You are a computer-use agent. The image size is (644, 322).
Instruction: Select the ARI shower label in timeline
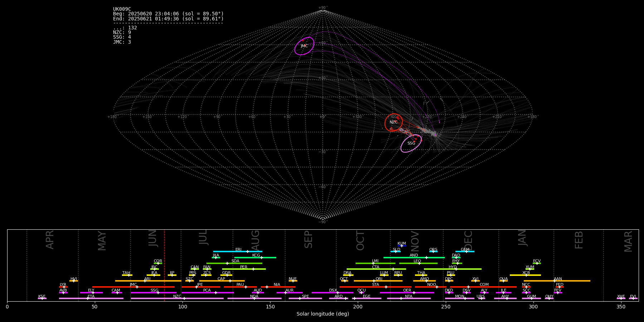click(147, 279)
